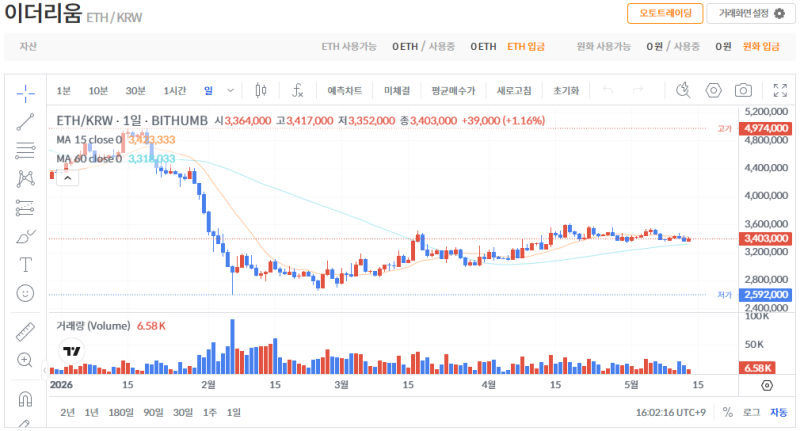
Task: Click the 거래량 (Volume) legend label
Action: (93, 326)
